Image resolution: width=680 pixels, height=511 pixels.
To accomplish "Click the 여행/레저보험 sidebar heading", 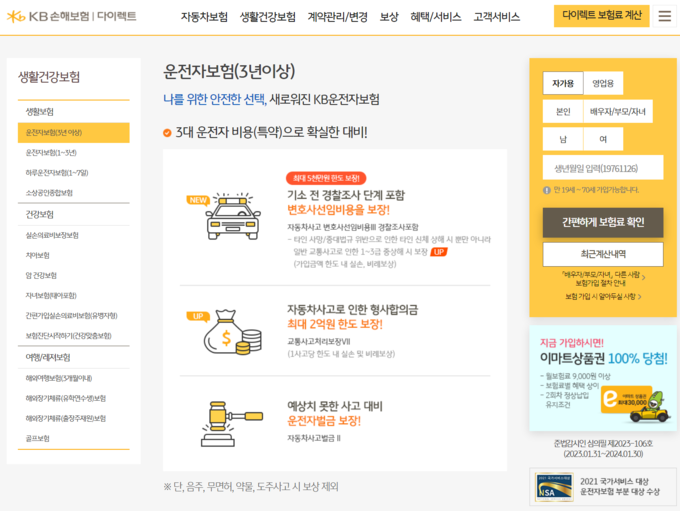I will click(x=48, y=357).
